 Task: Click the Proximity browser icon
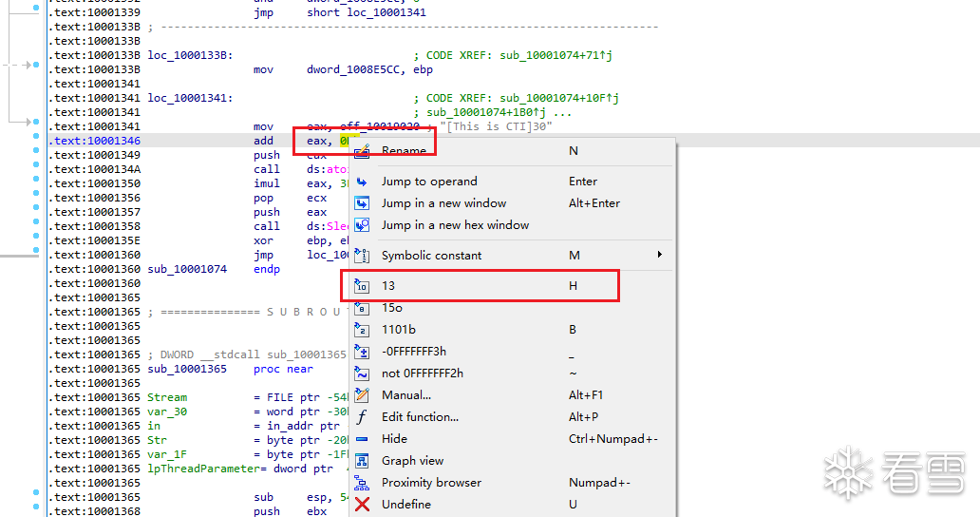[362, 483]
